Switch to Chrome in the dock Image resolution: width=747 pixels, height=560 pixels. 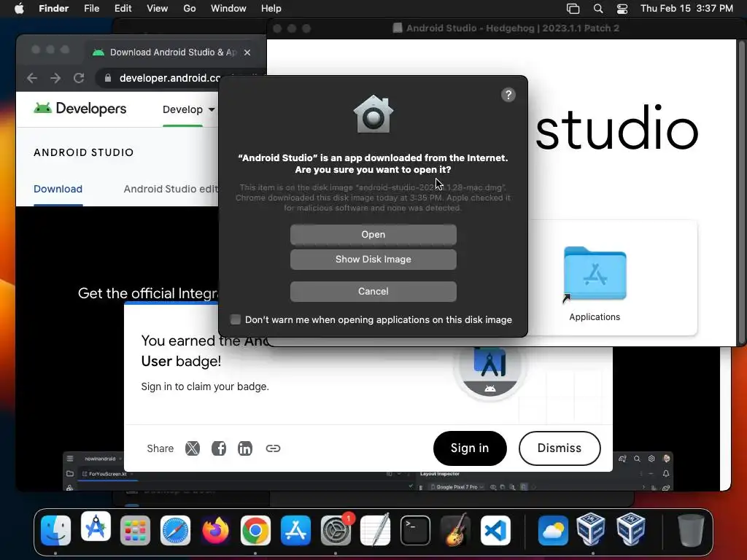(255, 530)
